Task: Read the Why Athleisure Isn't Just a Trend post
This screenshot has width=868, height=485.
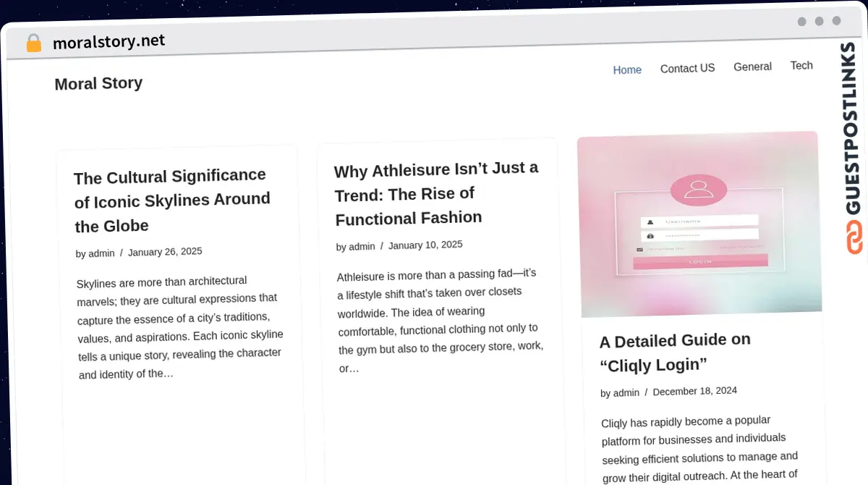Action: click(436, 193)
